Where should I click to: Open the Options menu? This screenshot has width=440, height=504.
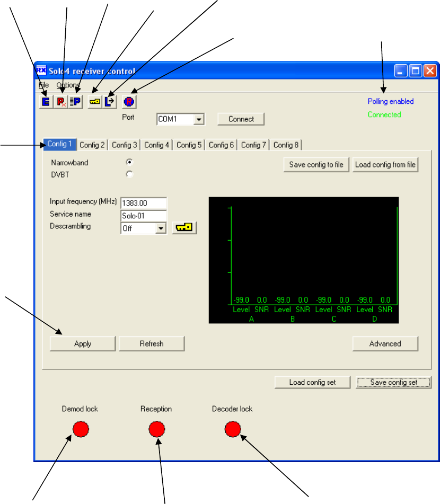point(68,85)
